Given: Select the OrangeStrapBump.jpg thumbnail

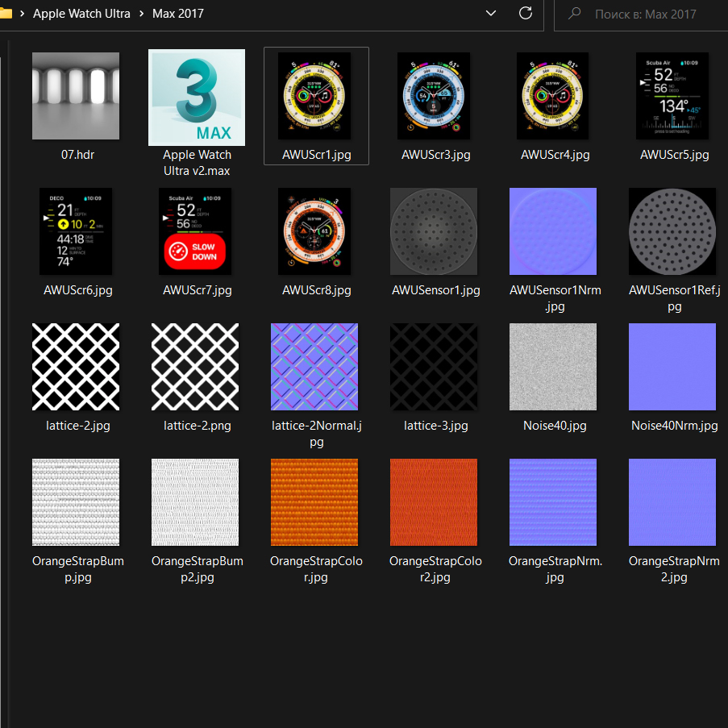Looking at the screenshot, I should [76, 502].
